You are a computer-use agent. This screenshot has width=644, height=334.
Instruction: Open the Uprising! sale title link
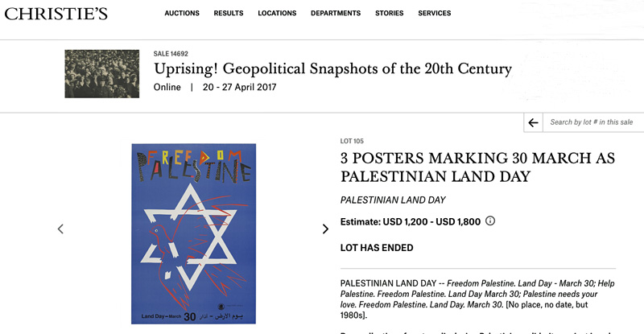pos(332,68)
